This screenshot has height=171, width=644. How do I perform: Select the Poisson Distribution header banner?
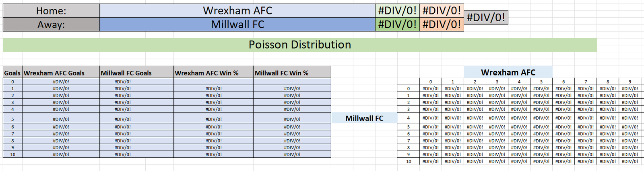(300, 45)
